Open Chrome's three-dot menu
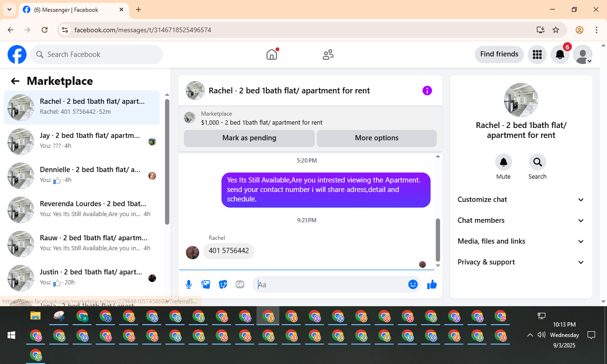The image size is (607, 364). (x=597, y=30)
